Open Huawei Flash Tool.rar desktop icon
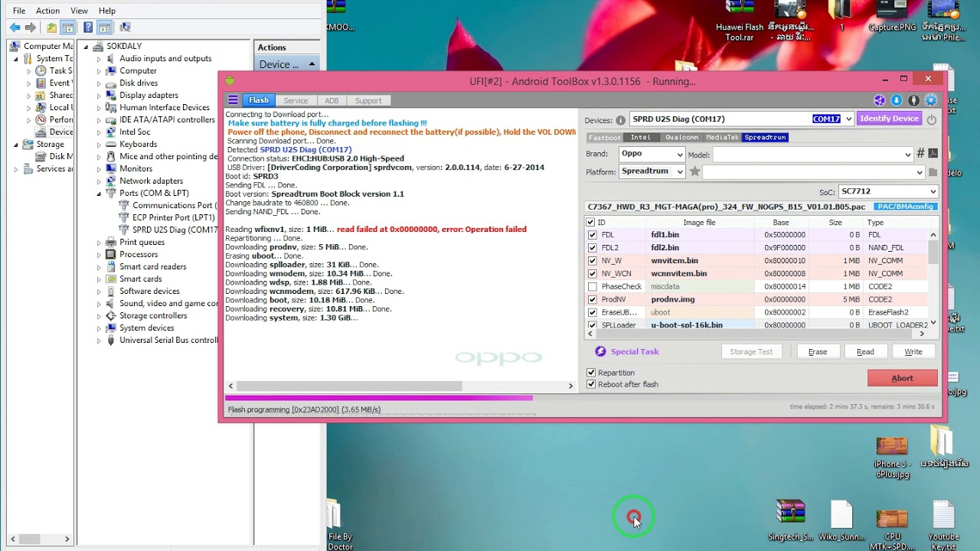The image size is (980, 551). pyautogui.click(x=740, y=21)
